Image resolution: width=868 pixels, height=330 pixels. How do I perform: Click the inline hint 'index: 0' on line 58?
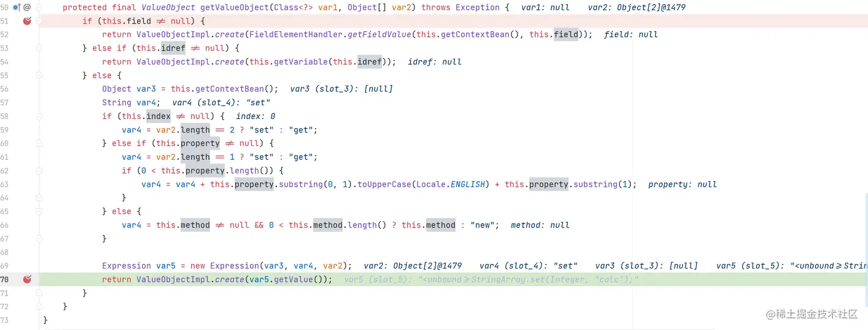(x=256, y=116)
